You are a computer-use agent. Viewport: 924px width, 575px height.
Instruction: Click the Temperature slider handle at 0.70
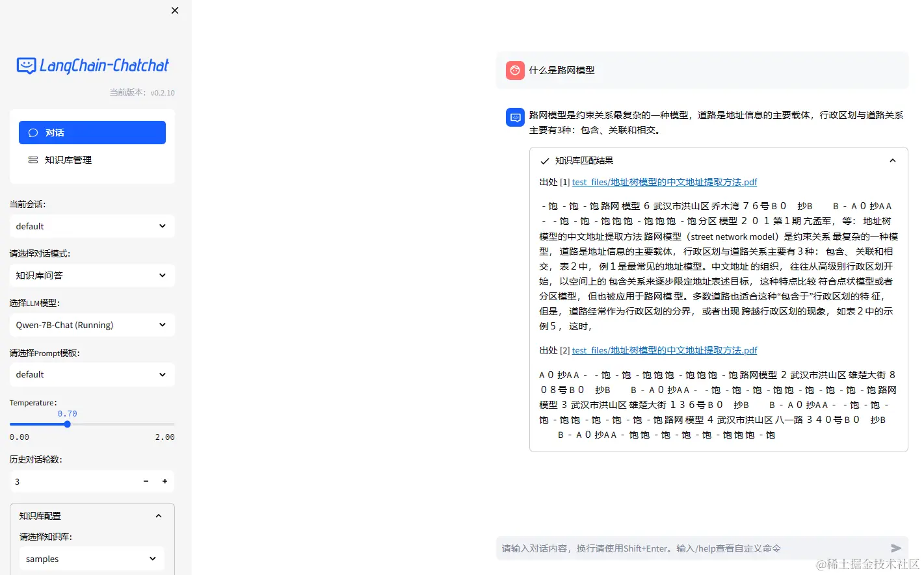click(67, 424)
